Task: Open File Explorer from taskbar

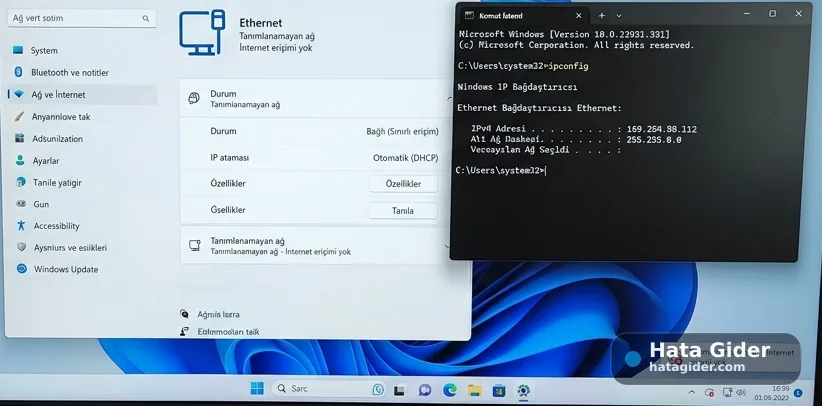Action: pos(474,390)
